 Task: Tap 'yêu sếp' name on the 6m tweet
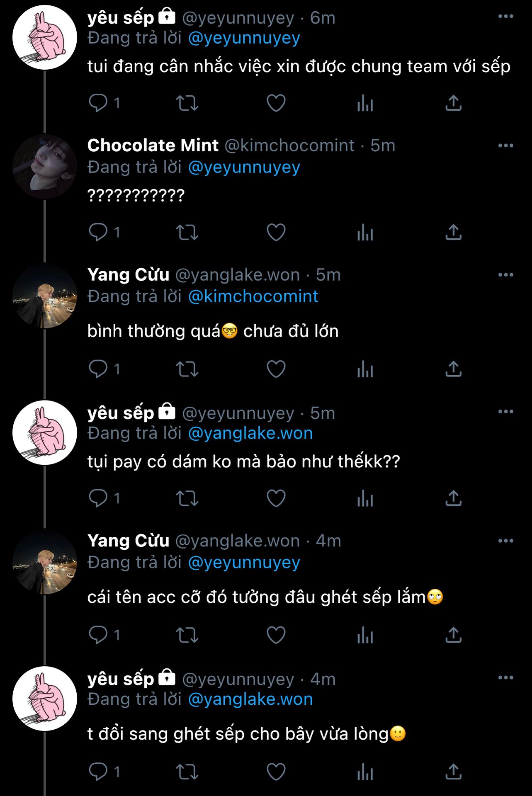pos(121,18)
